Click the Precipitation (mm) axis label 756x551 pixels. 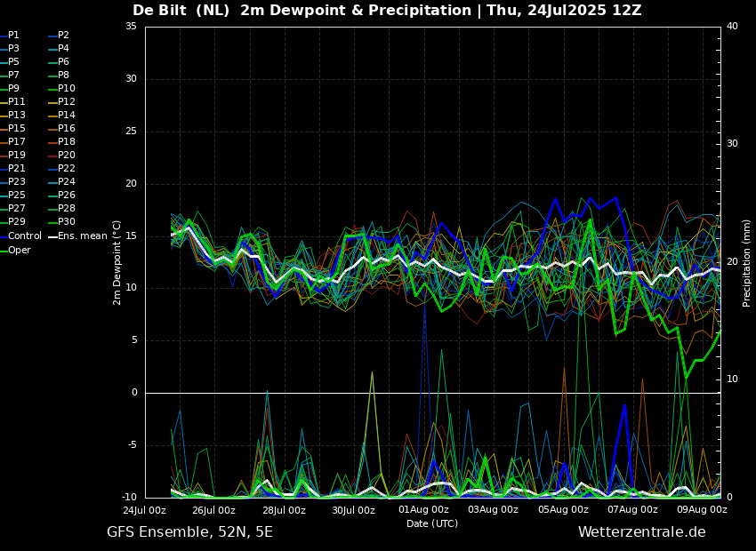click(747, 262)
